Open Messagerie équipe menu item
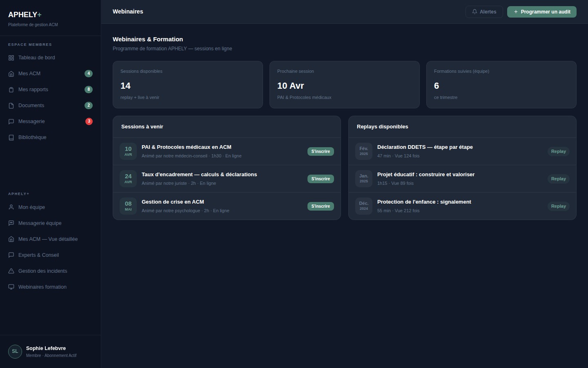 point(40,223)
